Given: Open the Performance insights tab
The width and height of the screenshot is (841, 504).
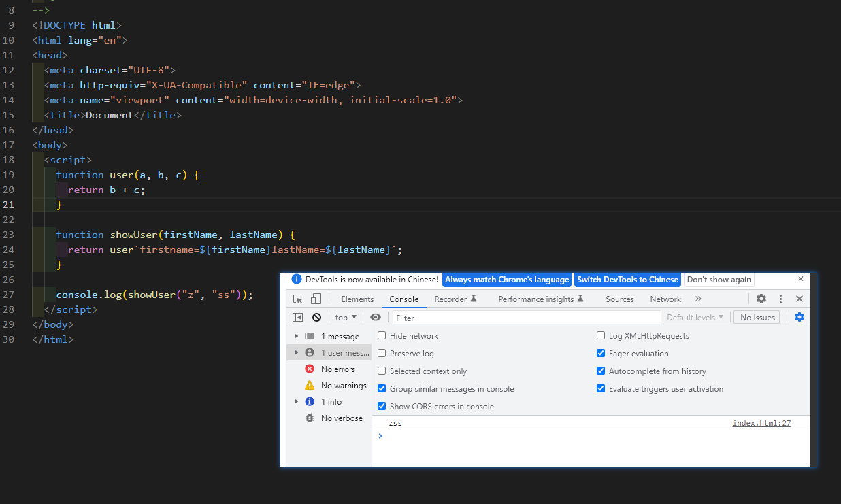Looking at the screenshot, I should click(541, 299).
